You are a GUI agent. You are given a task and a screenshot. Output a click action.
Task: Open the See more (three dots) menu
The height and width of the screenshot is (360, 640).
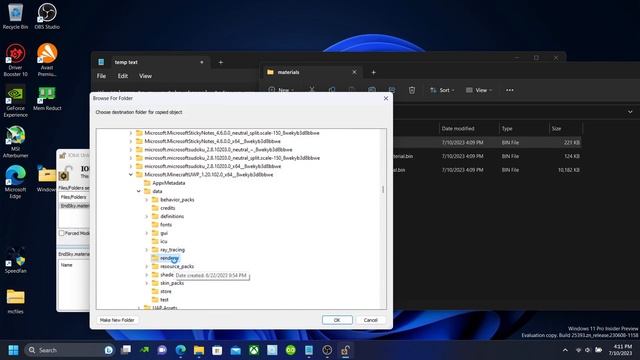coord(510,90)
